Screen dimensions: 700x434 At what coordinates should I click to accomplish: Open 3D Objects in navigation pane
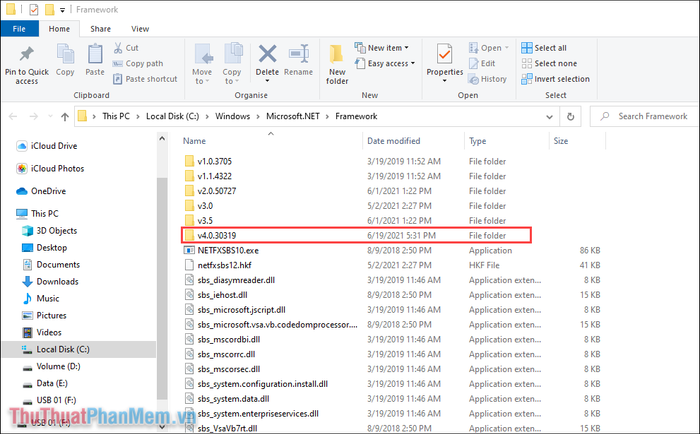50,230
